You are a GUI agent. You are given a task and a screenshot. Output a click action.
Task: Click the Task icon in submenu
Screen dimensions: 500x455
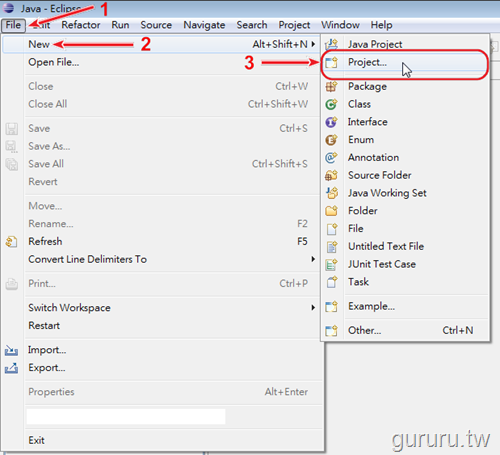tap(331, 282)
